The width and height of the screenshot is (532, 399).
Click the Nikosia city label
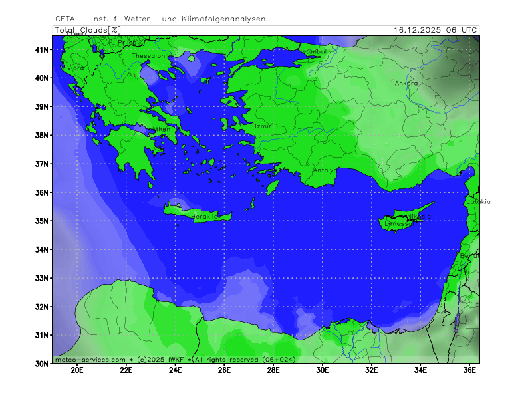pyautogui.click(x=419, y=217)
